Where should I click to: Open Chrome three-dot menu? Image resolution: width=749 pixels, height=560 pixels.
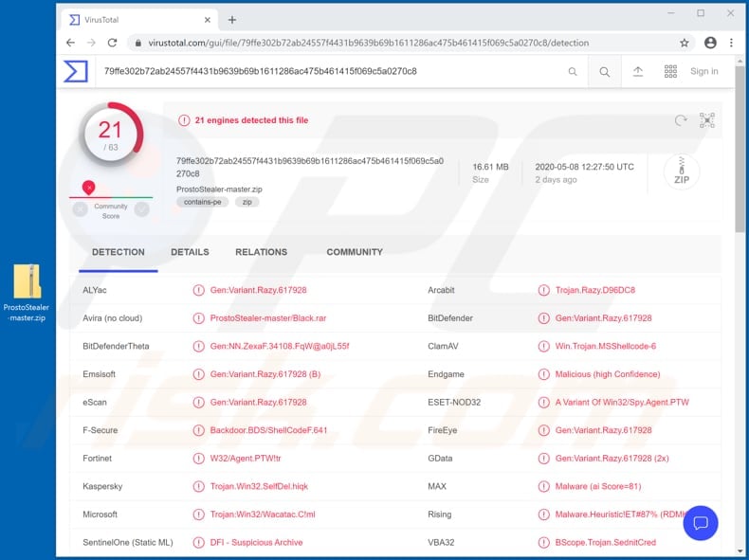pyautogui.click(x=731, y=43)
